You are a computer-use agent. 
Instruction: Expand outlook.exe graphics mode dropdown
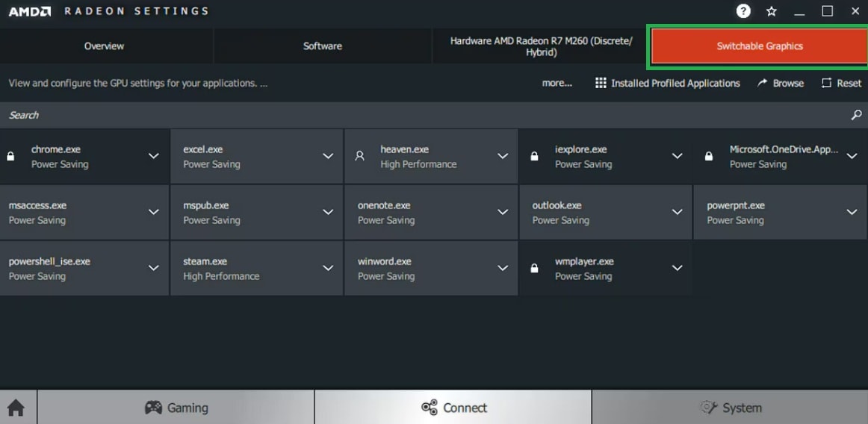(677, 212)
